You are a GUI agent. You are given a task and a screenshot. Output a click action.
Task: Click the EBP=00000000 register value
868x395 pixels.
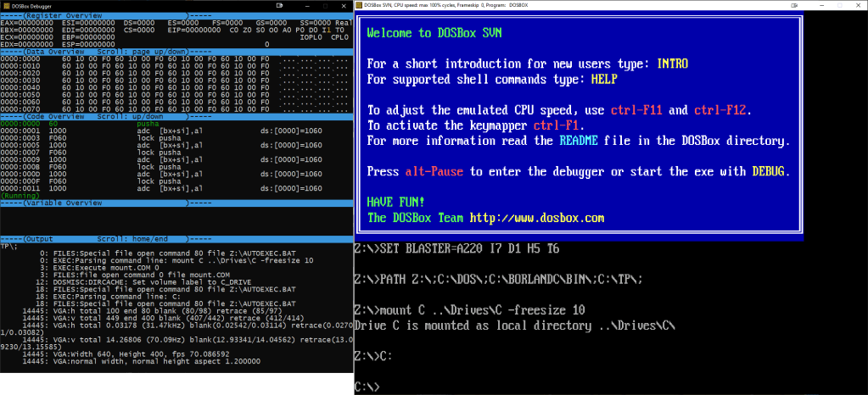pyautogui.click(x=88, y=37)
